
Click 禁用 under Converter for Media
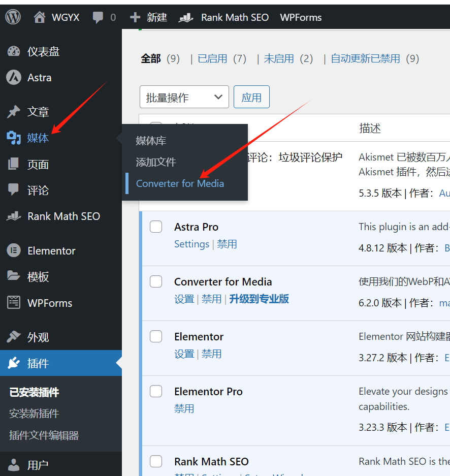211,299
